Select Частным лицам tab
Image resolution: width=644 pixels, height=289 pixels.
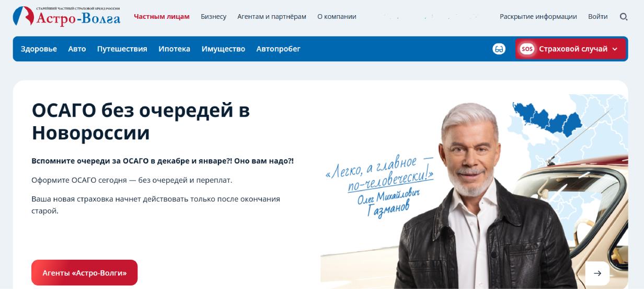pos(162,17)
